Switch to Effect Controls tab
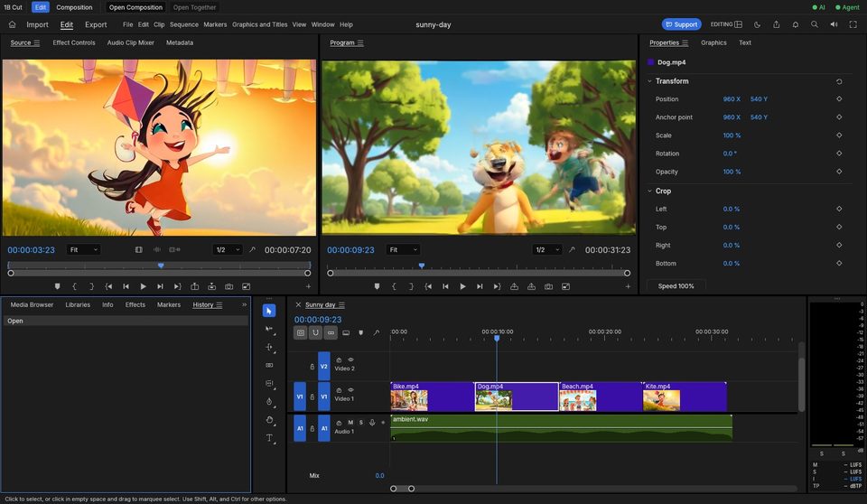867x504 pixels. coord(73,42)
